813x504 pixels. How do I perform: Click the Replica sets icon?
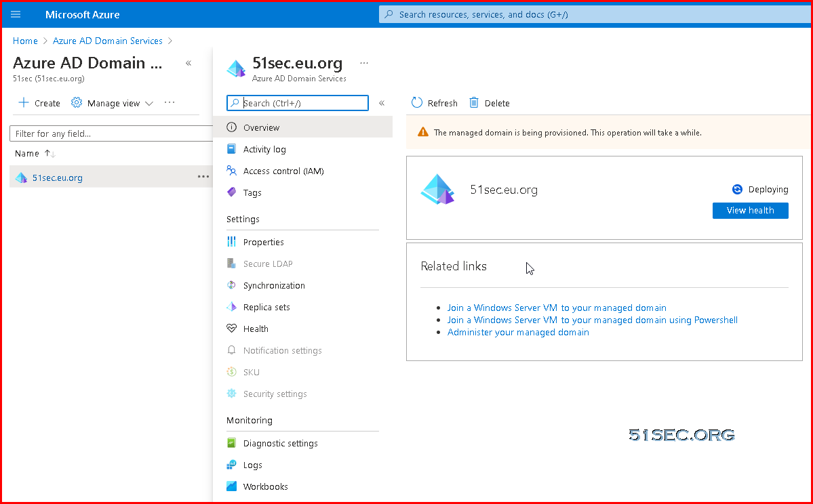tap(232, 307)
